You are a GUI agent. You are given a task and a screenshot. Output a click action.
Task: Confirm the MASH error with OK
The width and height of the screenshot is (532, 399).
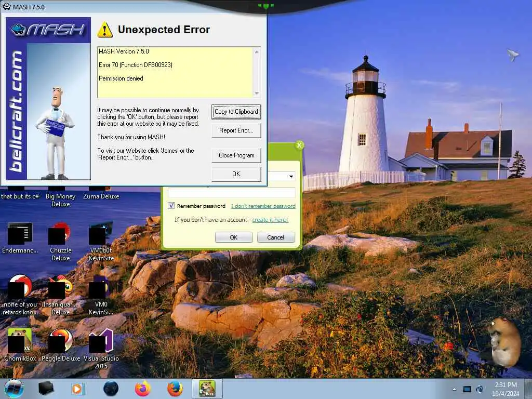click(x=236, y=174)
